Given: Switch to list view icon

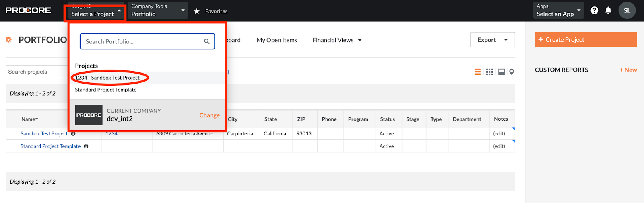Looking at the screenshot, I should point(477,72).
